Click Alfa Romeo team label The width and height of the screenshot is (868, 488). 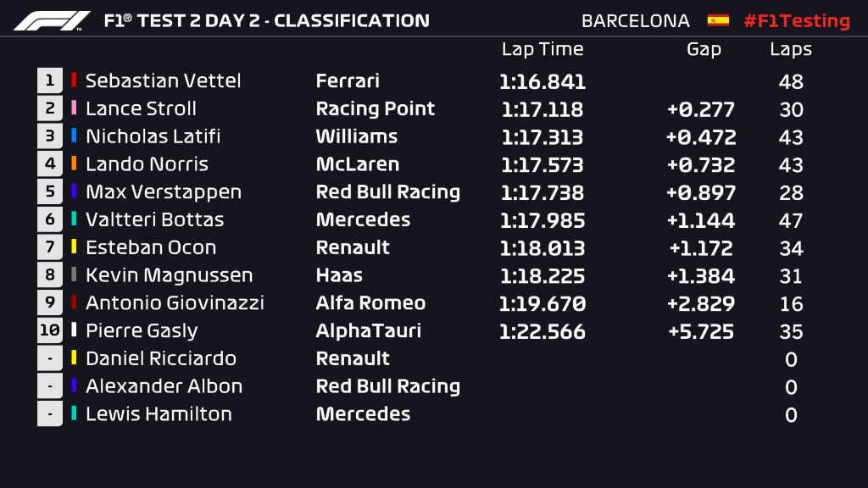(370, 302)
